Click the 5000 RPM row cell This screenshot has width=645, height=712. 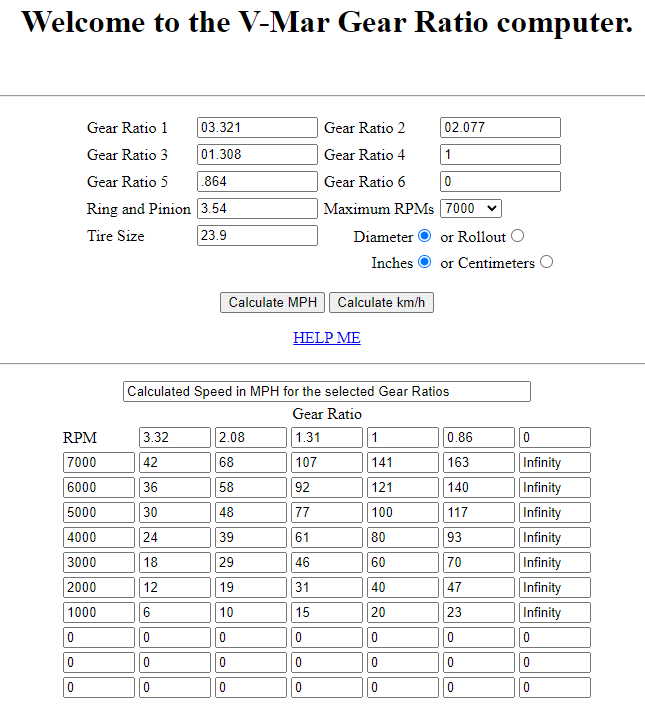(x=99, y=512)
